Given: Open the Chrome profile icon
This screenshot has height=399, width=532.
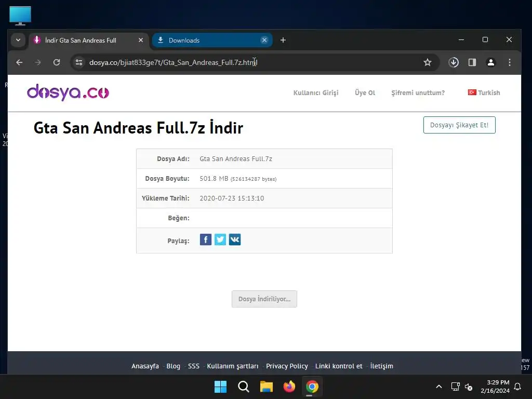Looking at the screenshot, I should click(490, 62).
